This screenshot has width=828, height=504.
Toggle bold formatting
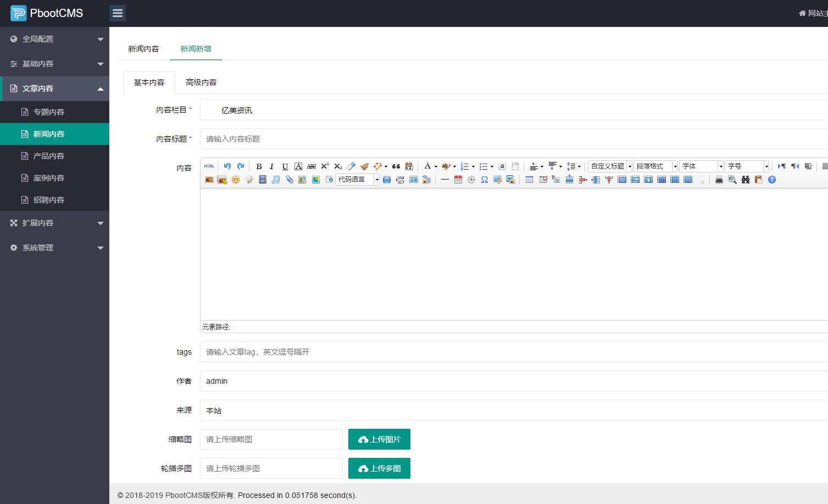point(259,166)
